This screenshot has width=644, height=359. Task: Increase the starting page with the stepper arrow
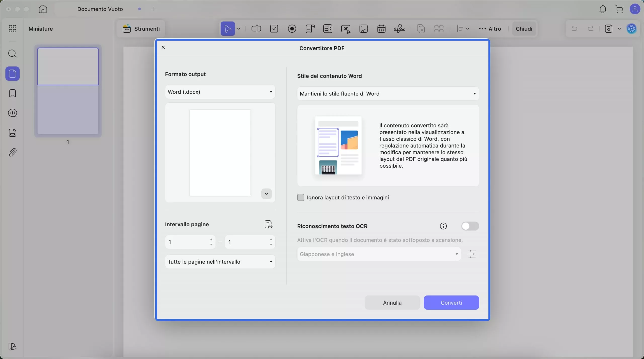[211, 239]
